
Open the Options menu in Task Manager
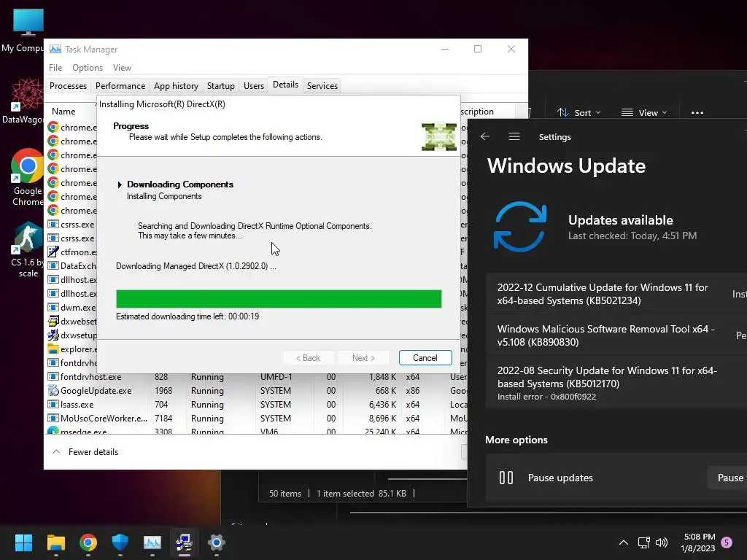click(x=88, y=68)
